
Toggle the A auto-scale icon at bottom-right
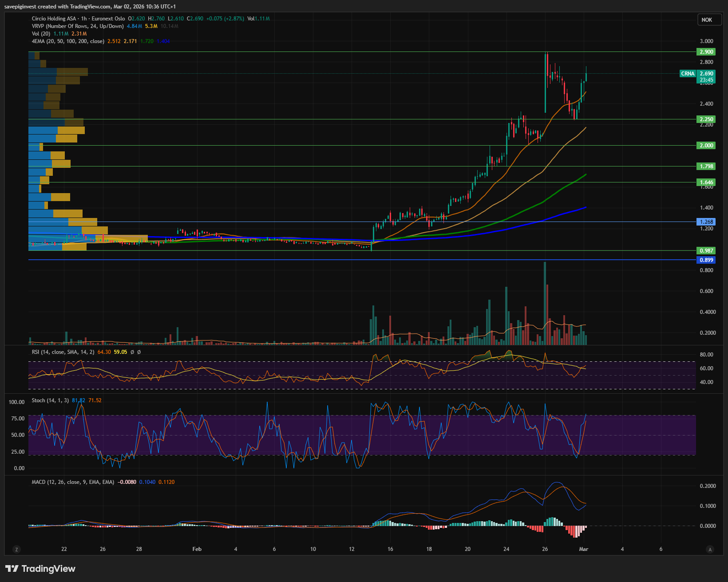(x=710, y=550)
